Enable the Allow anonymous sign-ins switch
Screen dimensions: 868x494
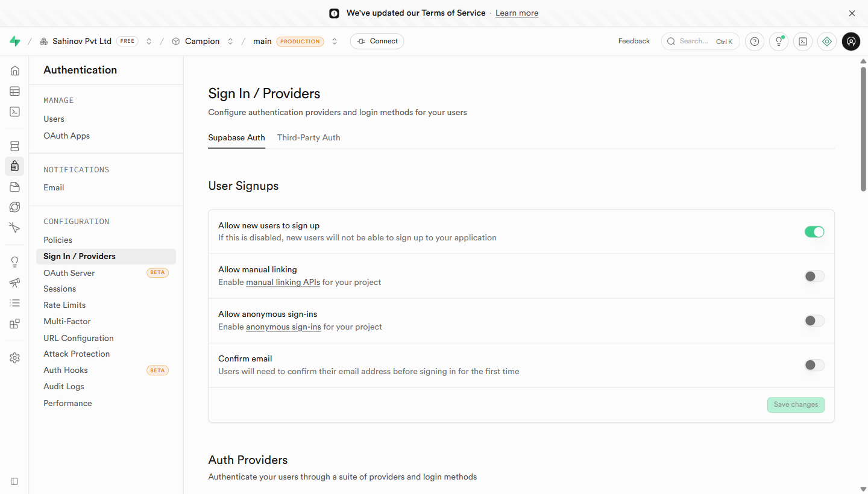(x=814, y=321)
